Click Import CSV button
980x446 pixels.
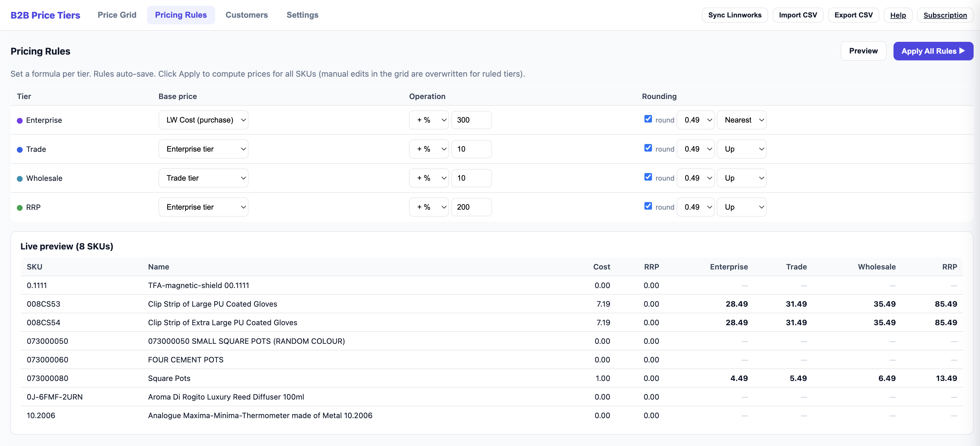pos(798,15)
